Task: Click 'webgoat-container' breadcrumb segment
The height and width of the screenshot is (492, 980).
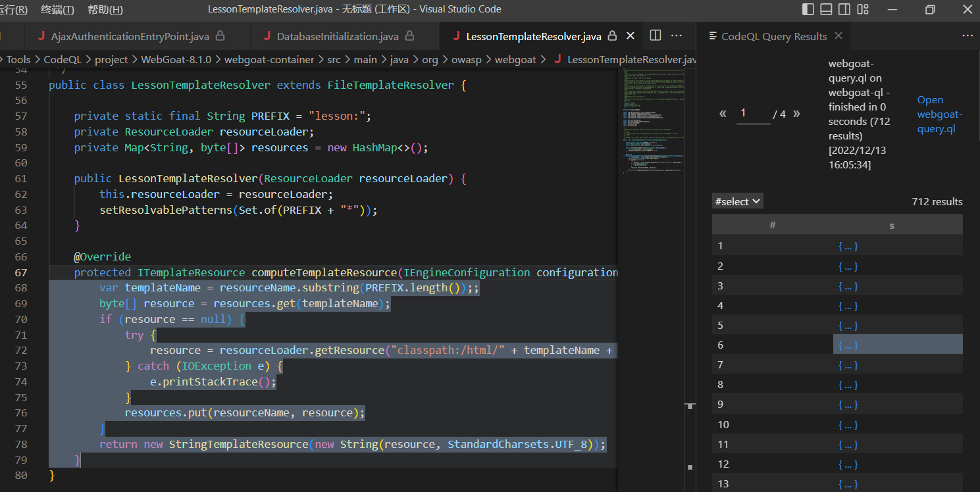Action: [269, 59]
